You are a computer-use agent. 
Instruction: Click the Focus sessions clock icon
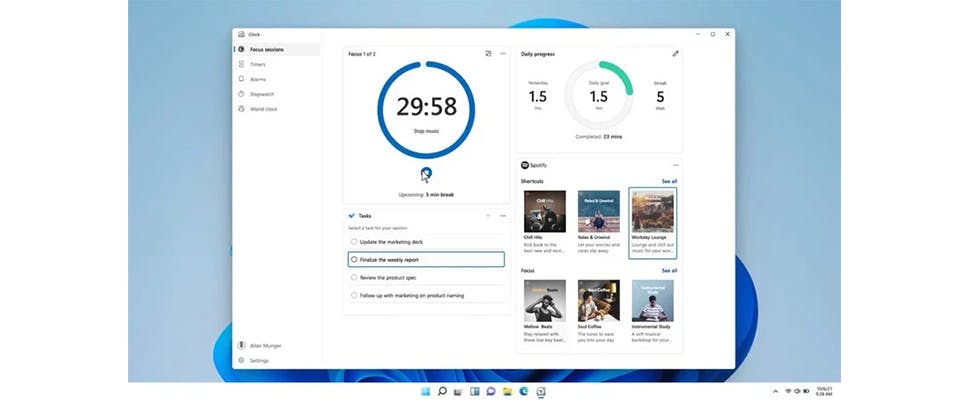241,49
